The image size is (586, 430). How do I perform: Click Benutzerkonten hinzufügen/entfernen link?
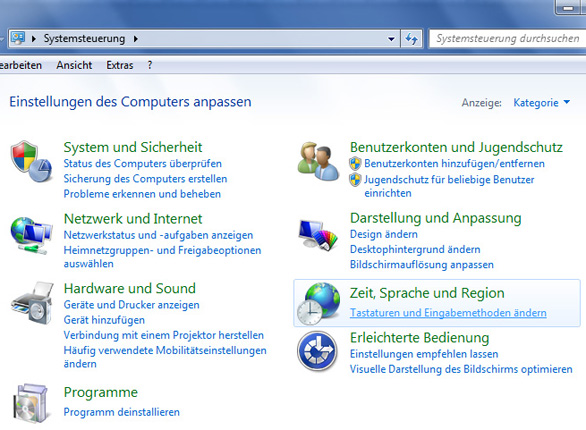pos(454,164)
